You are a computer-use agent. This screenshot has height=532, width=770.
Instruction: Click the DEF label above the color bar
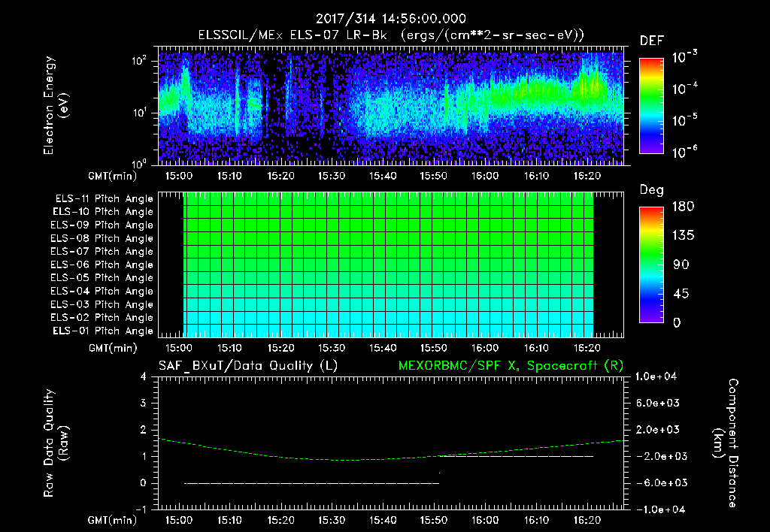click(652, 41)
